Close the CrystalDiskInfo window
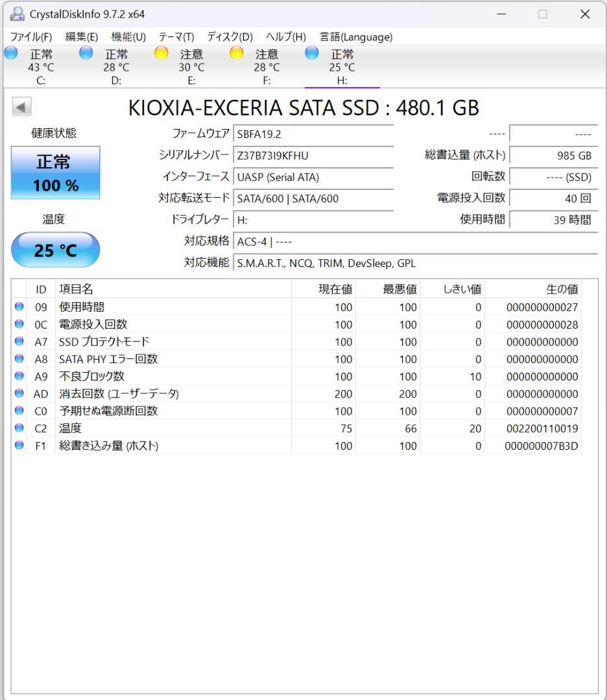 click(x=585, y=14)
